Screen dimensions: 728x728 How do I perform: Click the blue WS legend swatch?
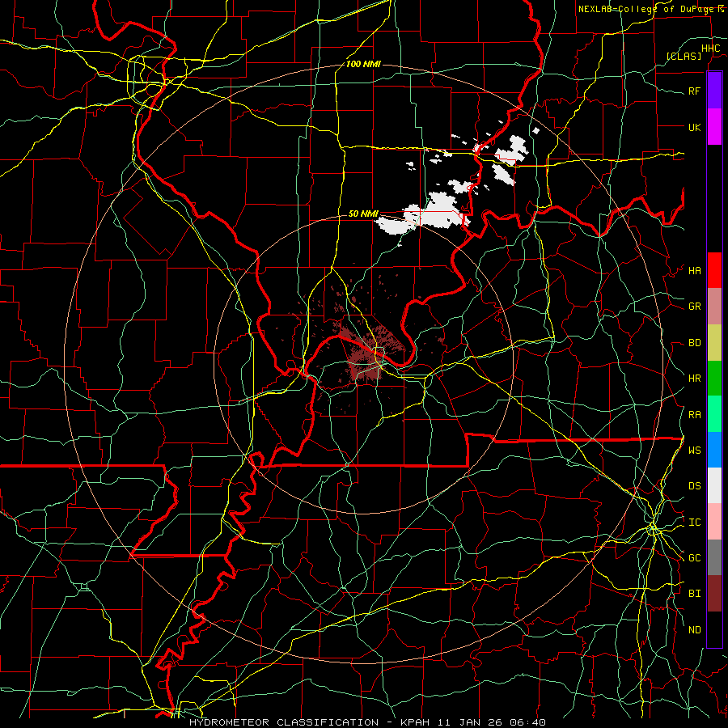714,450
